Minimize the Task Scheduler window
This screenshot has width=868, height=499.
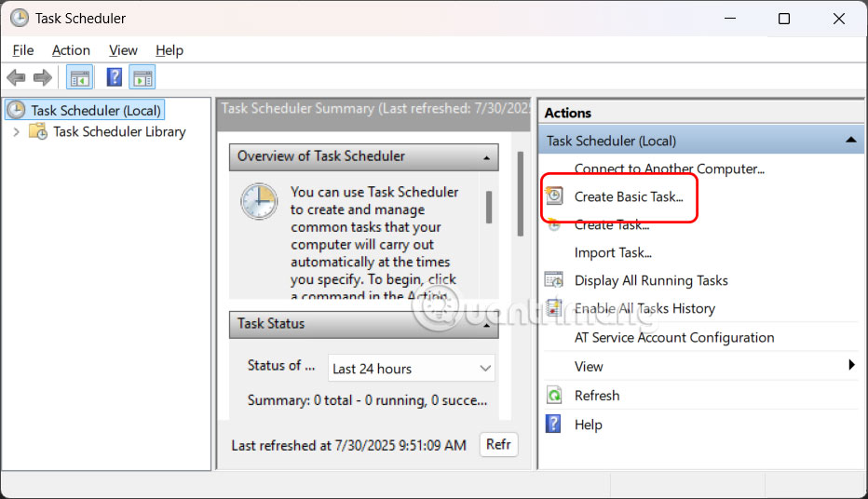coord(730,19)
